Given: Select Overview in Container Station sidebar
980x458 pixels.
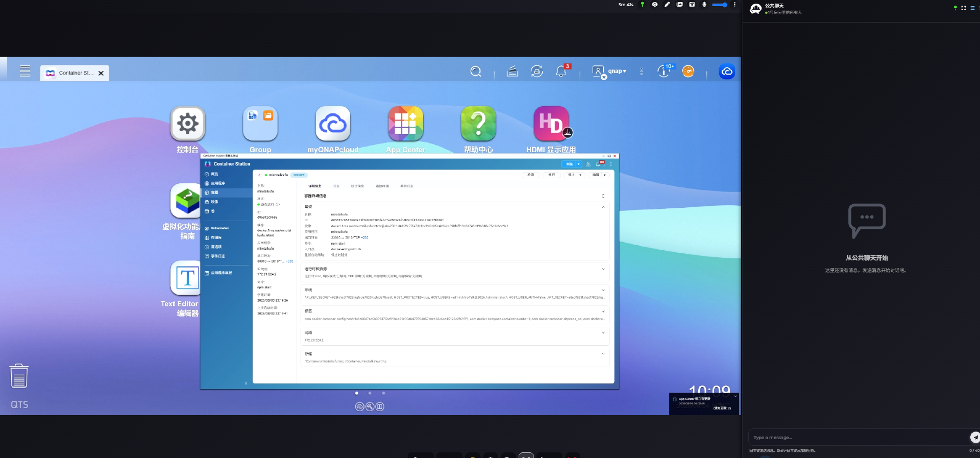Looking at the screenshot, I should (227, 174).
